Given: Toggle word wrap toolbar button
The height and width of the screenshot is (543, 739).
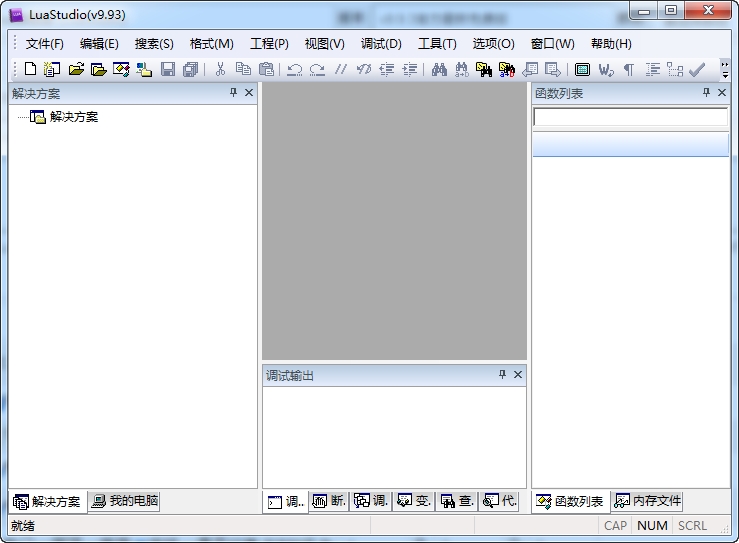Looking at the screenshot, I should [606, 69].
